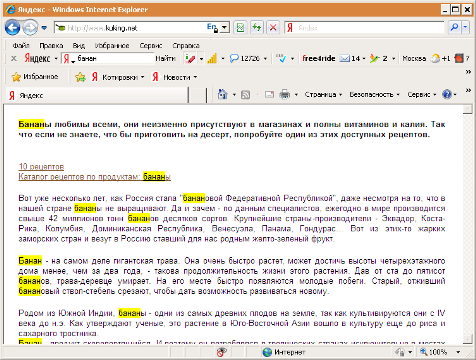Click the protected mode status icon
Screen dimensions: 476x360
click(400, 352)
